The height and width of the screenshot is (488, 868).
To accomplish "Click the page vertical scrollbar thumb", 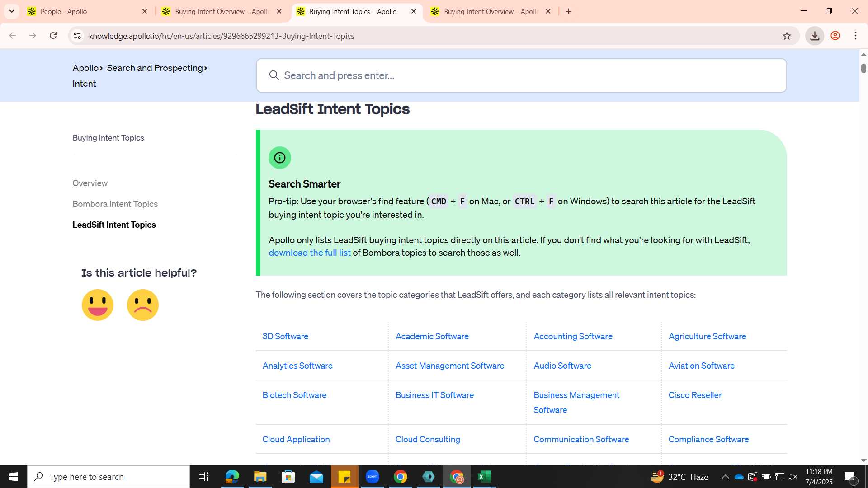I will click(863, 69).
